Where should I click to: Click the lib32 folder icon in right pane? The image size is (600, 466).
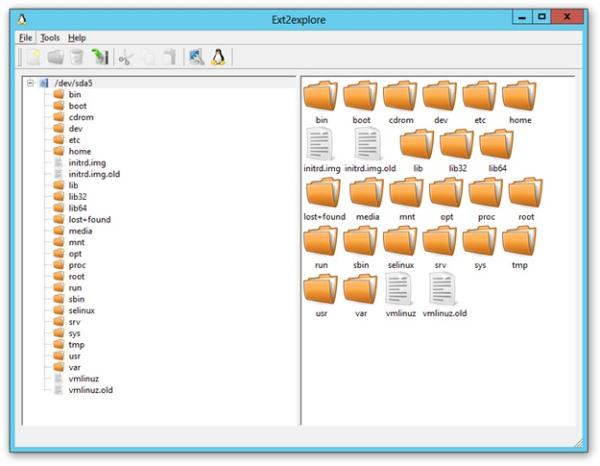(457, 144)
